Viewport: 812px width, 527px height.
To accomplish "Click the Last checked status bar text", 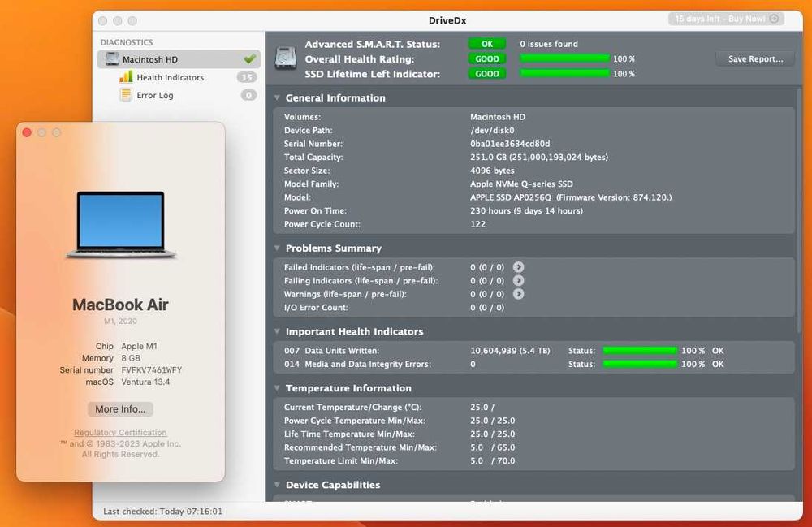I will coord(162,512).
